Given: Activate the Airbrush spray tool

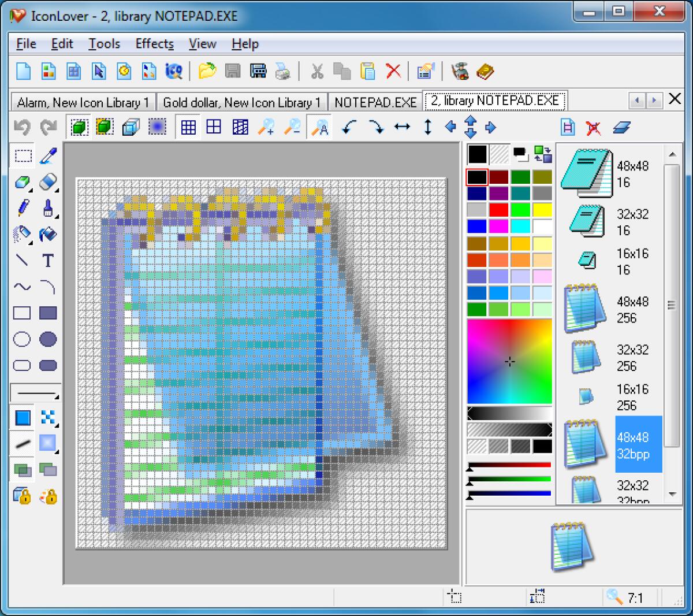Looking at the screenshot, I should pos(22,236).
